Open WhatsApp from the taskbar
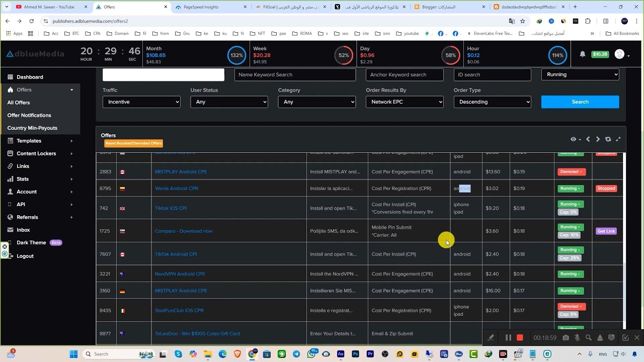The image size is (644, 362). [311, 354]
